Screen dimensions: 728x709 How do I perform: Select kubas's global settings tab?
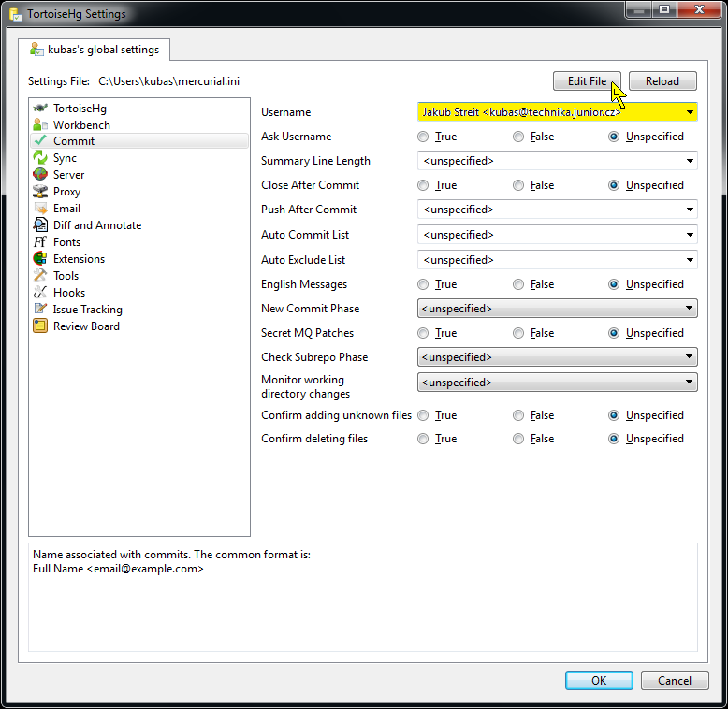[95, 50]
